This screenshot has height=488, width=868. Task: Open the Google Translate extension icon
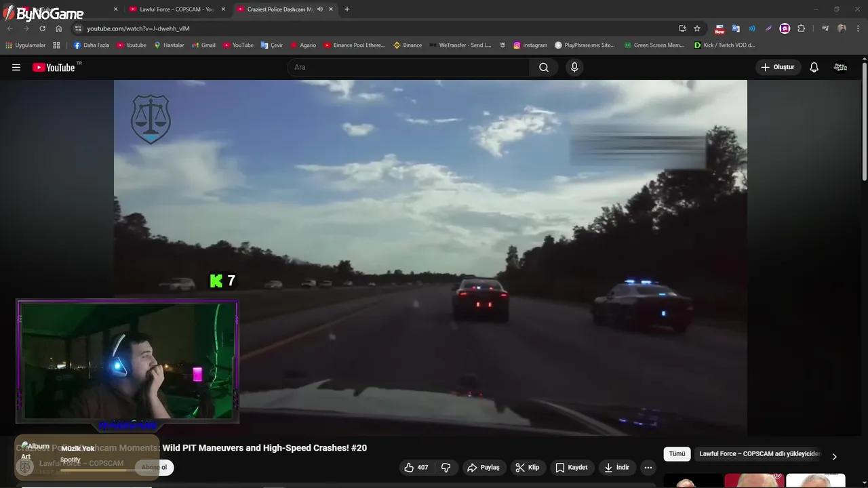pos(736,28)
